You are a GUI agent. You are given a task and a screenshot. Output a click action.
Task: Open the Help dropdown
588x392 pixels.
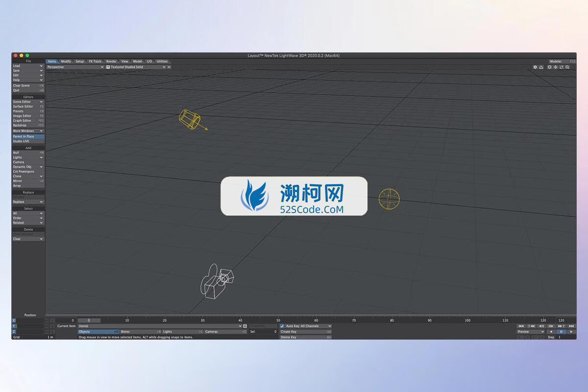28,80
